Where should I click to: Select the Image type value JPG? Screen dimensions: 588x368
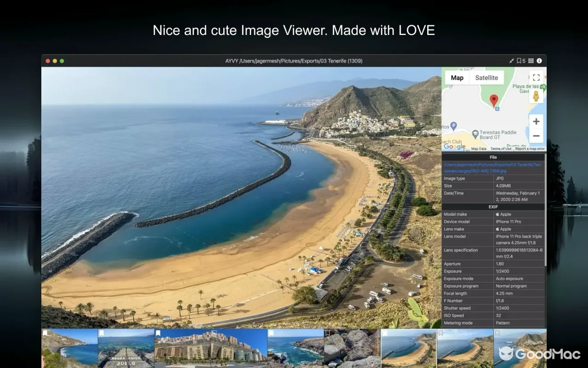point(500,178)
